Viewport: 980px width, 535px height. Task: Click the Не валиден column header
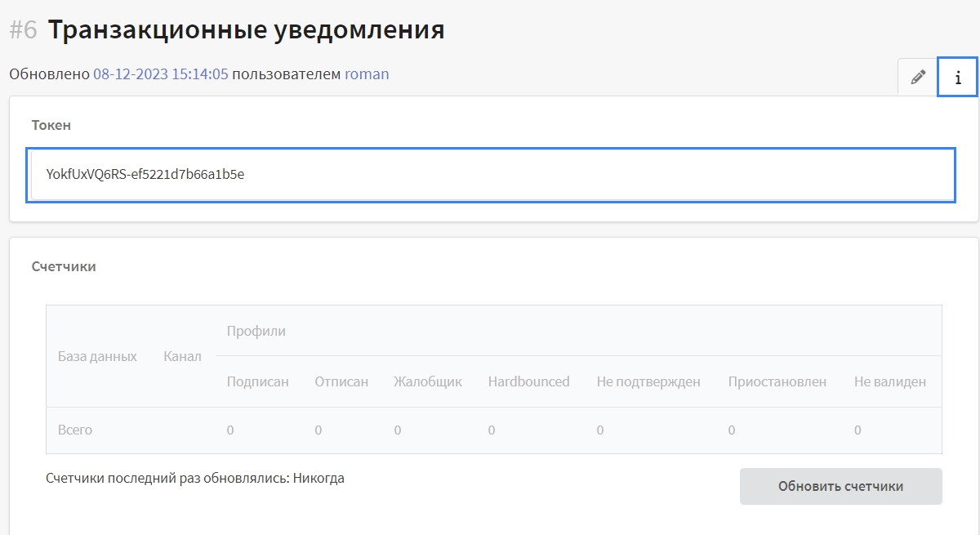tap(890, 381)
